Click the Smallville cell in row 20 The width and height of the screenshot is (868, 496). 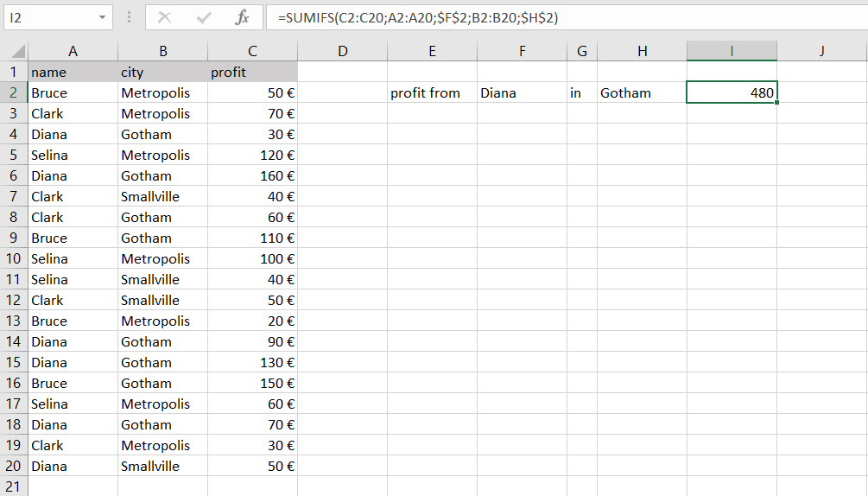162,466
